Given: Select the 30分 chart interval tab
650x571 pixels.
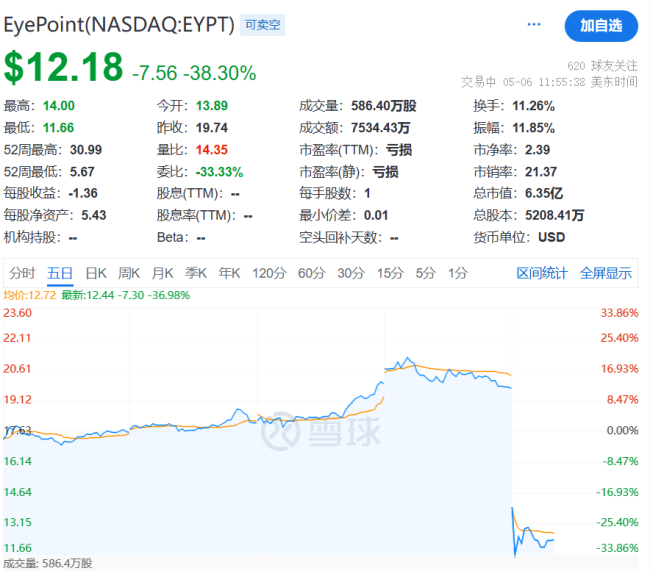Looking at the screenshot, I should pyautogui.click(x=351, y=273).
